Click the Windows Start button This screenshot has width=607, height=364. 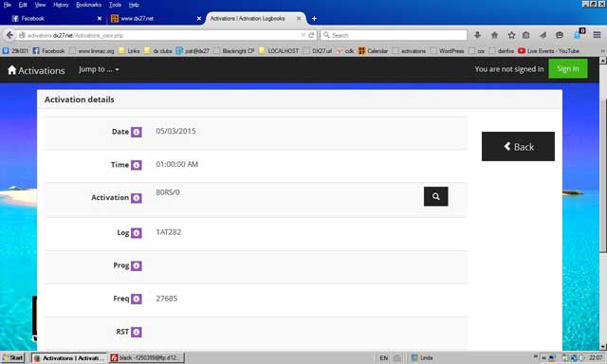tap(12, 357)
